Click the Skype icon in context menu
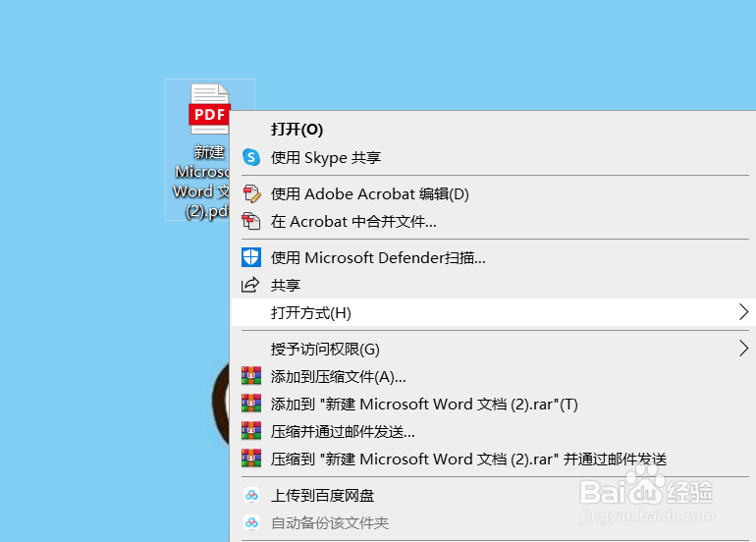Viewport: 756px width, 542px height. (251, 157)
